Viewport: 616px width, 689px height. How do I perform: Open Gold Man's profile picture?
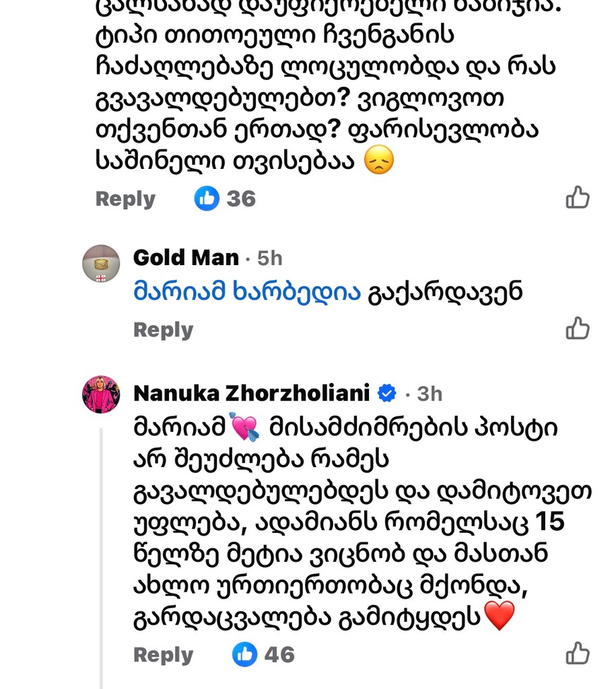101,263
